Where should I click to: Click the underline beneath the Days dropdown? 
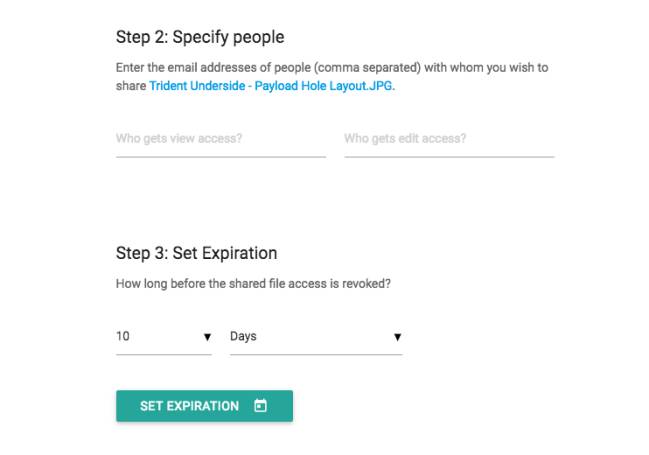click(x=316, y=354)
